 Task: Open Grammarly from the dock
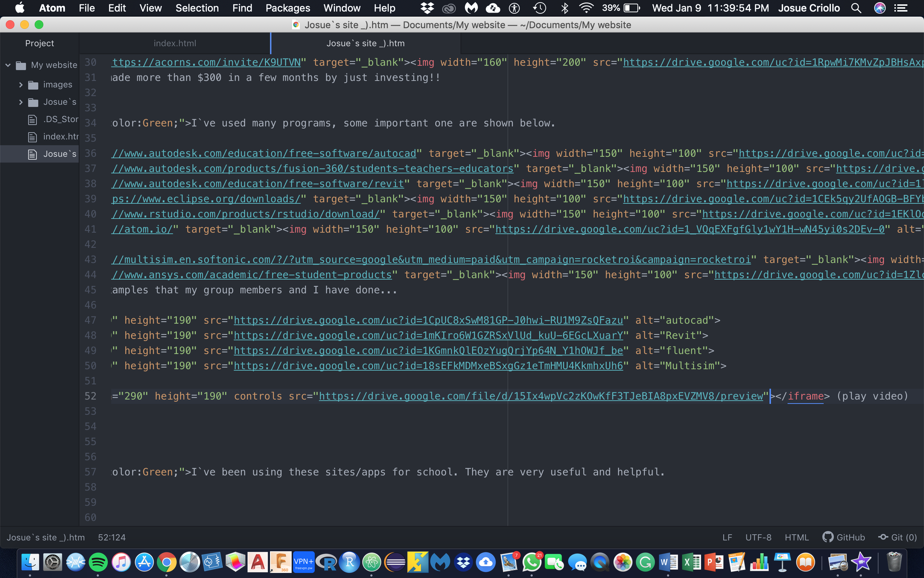[645, 562]
